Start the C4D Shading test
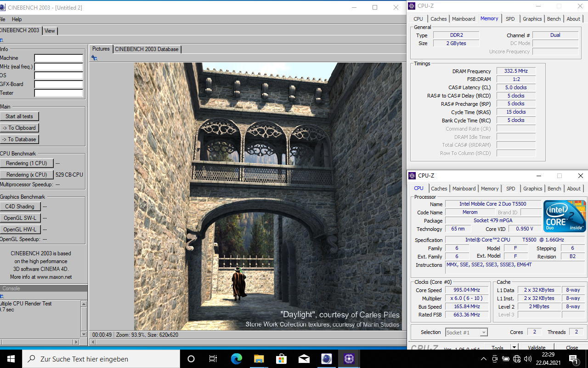 [20, 207]
